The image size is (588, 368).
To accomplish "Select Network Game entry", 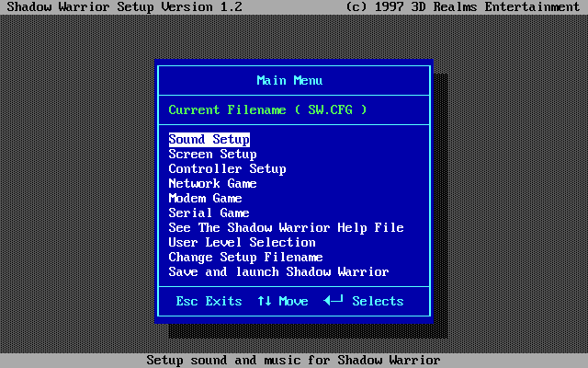I will tap(212, 184).
